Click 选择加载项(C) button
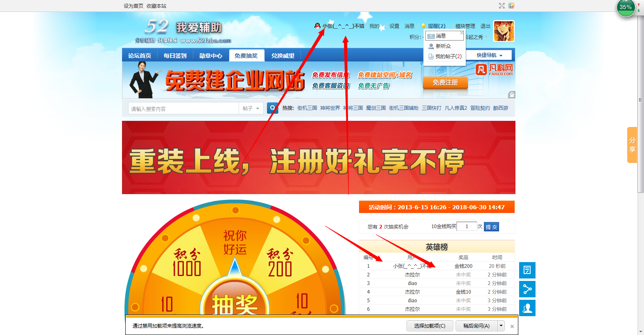This screenshot has width=644, height=335. [x=429, y=326]
